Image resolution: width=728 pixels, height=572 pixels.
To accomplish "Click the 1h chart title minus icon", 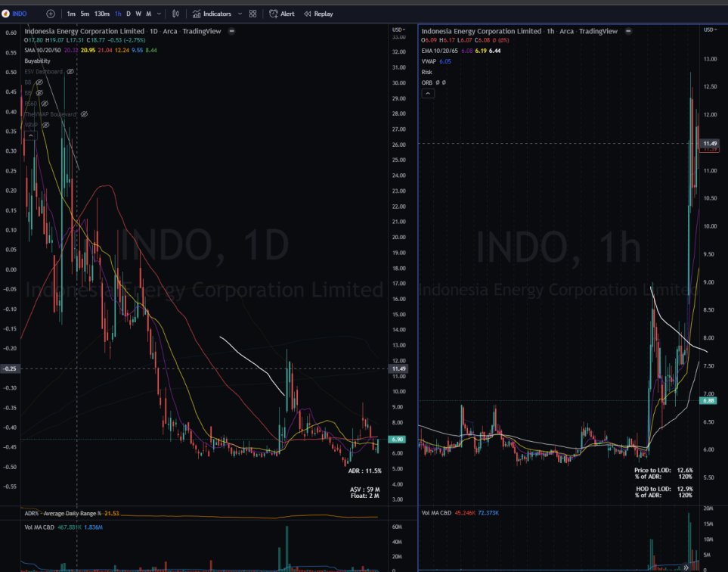I will pyautogui.click(x=628, y=31).
